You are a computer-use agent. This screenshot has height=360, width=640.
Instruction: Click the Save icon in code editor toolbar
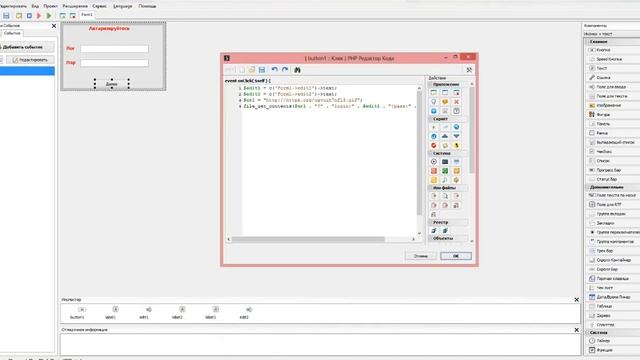tap(262, 70)
